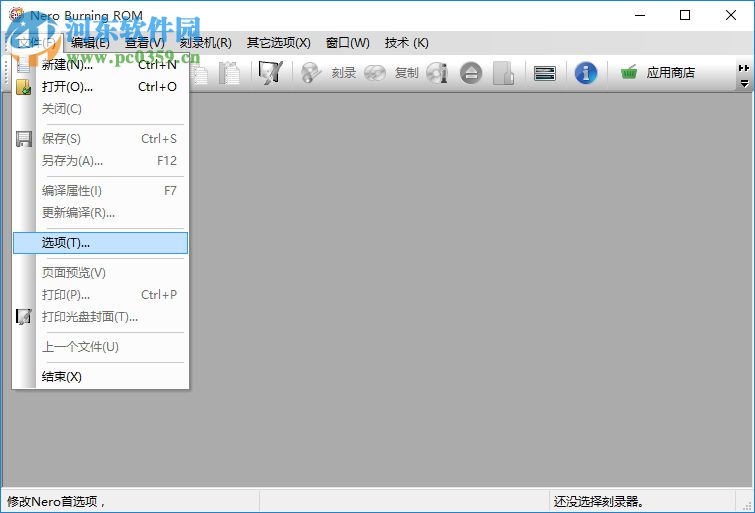755x513 pixels.
Task: Open 选项(T)... options entry
Action: [x=101, y=243]
